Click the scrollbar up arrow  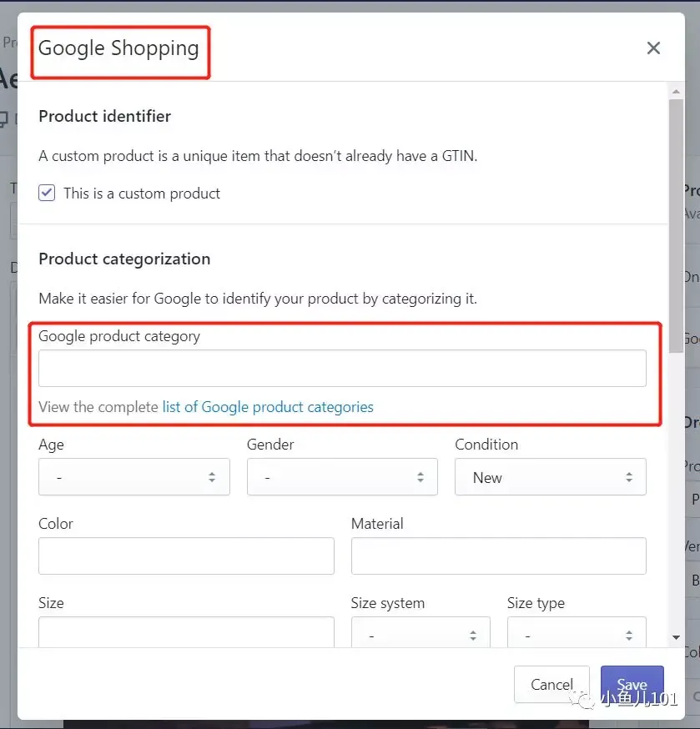[677, 92]
